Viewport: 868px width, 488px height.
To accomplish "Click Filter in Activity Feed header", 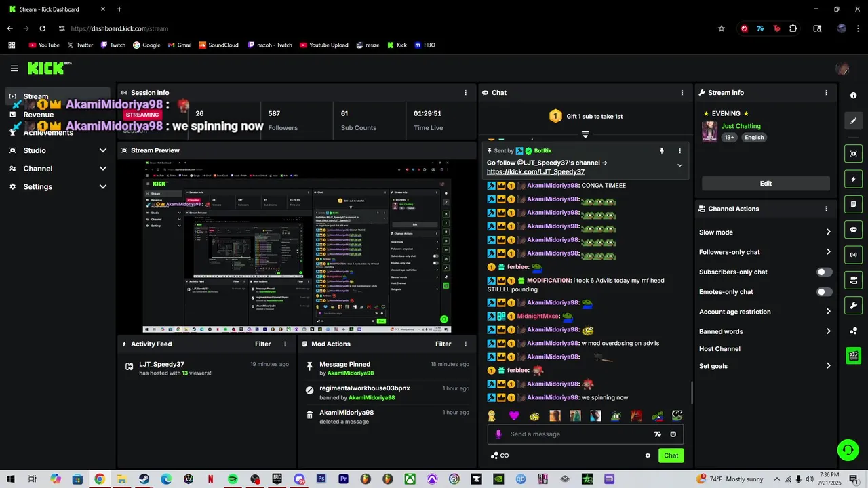I will (263, 344).
